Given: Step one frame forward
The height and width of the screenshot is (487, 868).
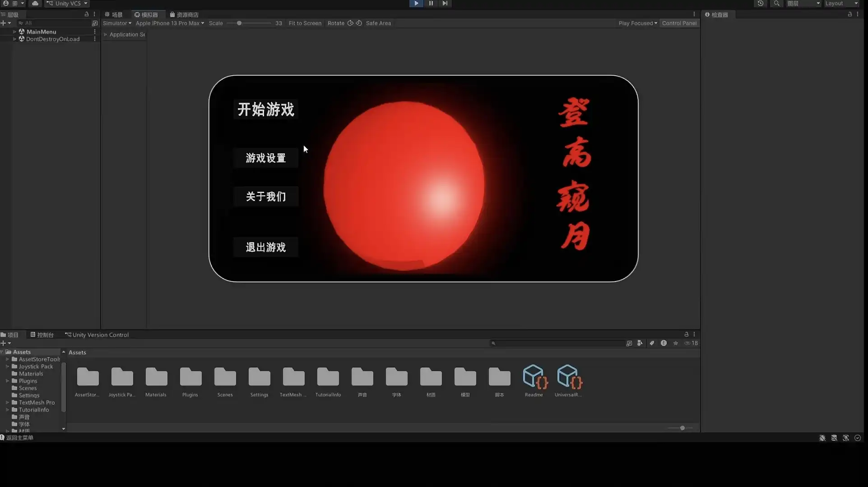Looking at the screenshot, I should [x=445, y=3].
